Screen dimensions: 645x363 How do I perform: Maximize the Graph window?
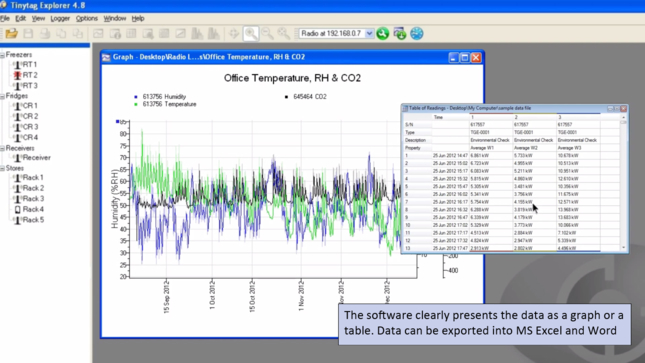pos(464,58)
